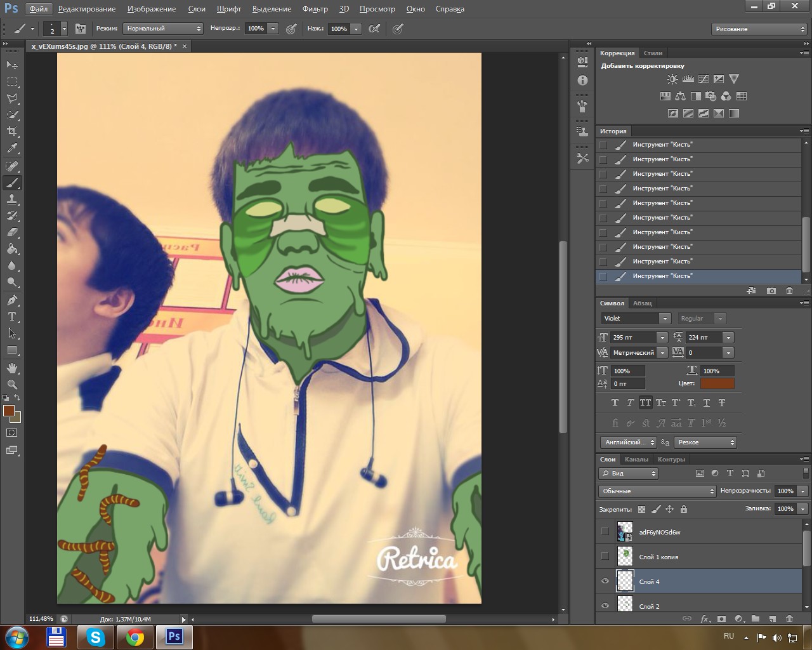
Task: Open the Рисование workspace dropdown
Action: tap(759, 29)
